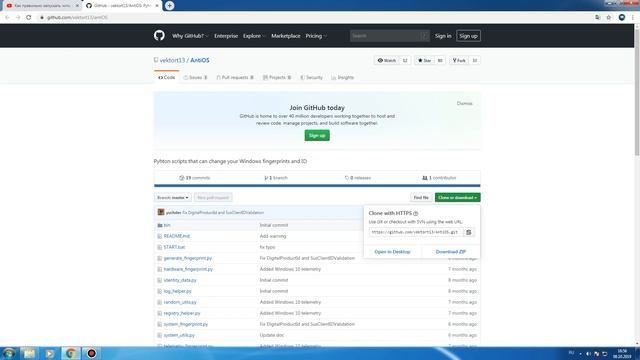Expand Explore navigation menu
The image size is (640, 360).
click(254, 36)
